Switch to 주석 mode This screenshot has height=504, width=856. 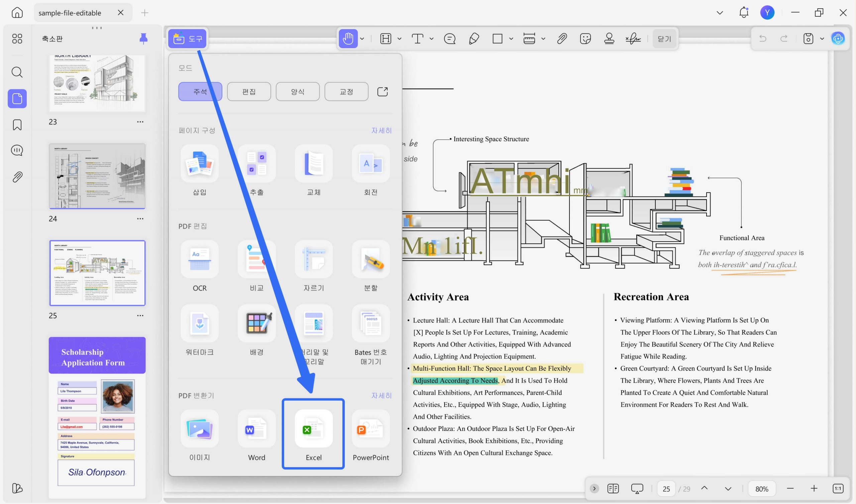click(x=200, y=91)
